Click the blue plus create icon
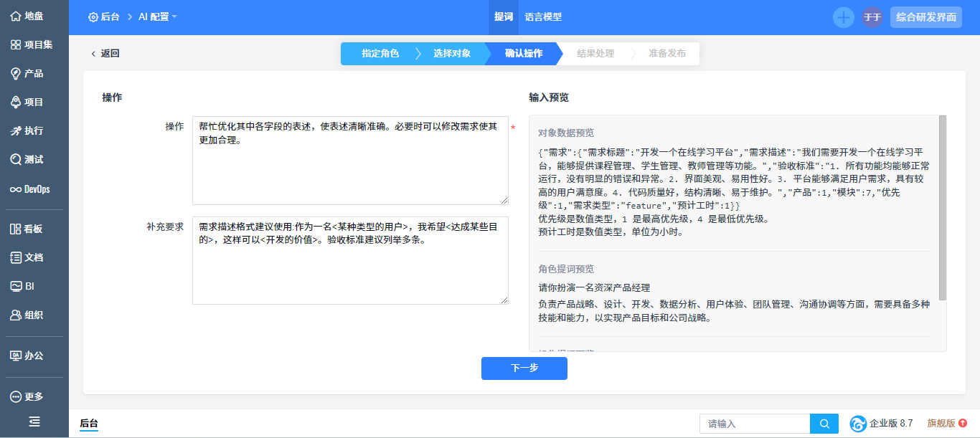Viewport: 980px width, 438px height. (843, 17)
